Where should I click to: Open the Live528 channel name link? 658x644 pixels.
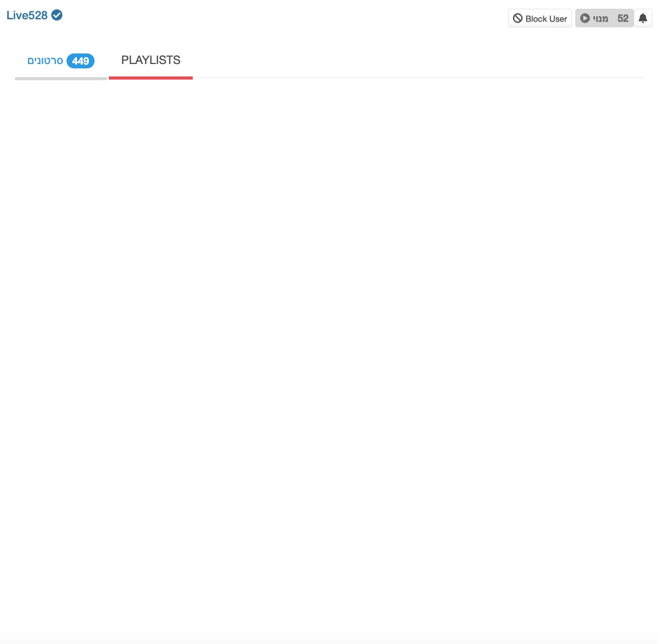coord(27,15)
